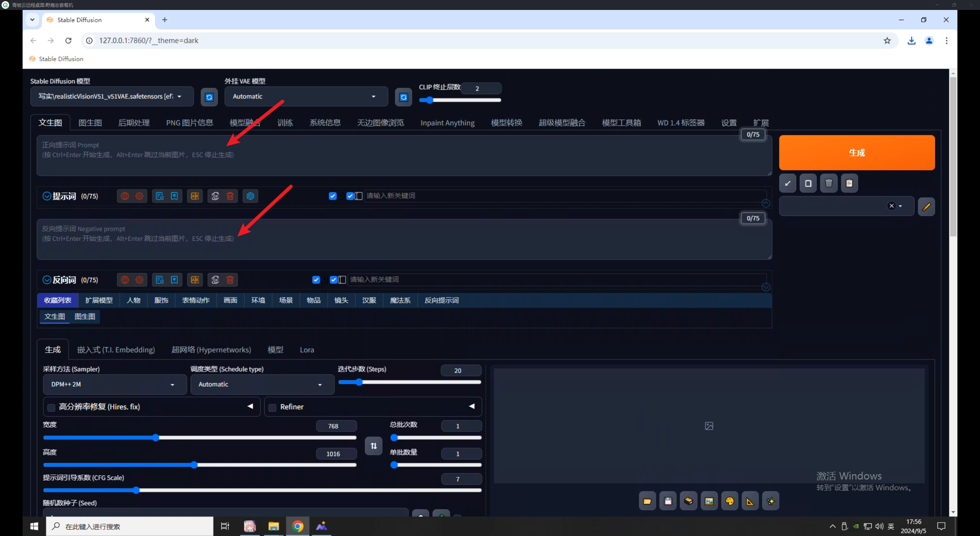Refresh the Stable Diffusion model list
980x536 pixels.
pyautogui.click(x=209, y=97)
